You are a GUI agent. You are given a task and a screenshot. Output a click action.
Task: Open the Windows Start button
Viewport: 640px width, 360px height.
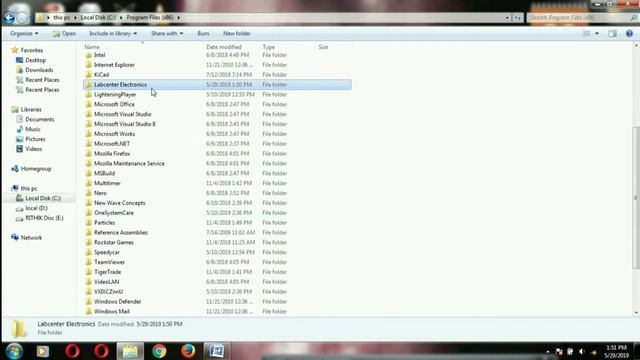tap(14, 351)
